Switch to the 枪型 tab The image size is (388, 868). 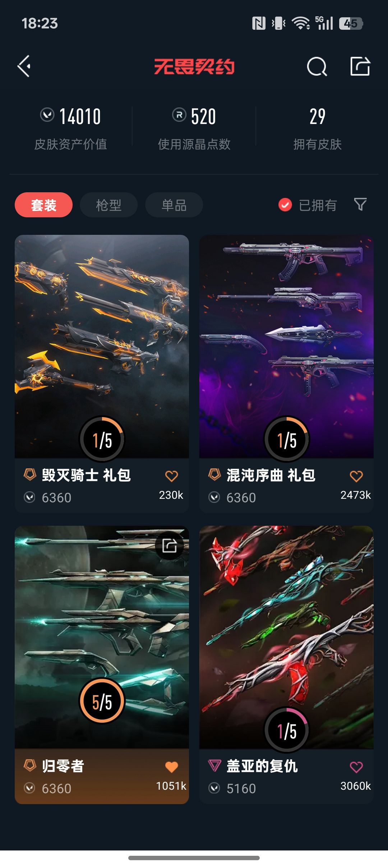click(108, 205)
